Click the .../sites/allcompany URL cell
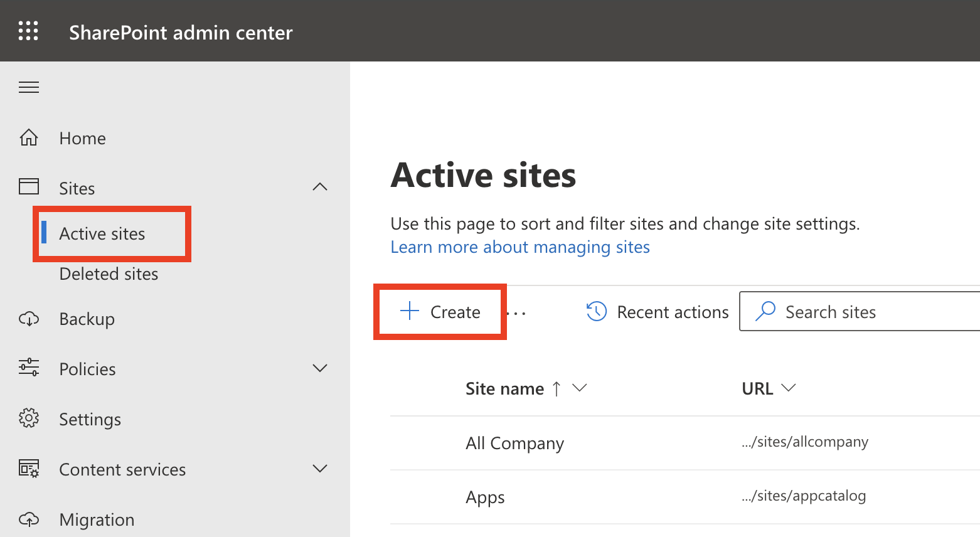Viewport: 980px width, 537px height. pos(805,442)
